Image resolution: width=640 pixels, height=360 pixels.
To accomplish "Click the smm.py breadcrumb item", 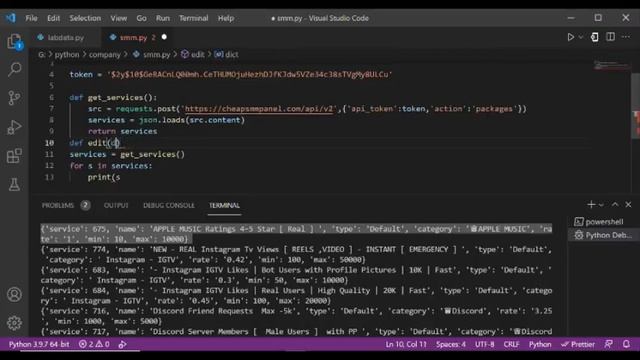I will (x=151, y=55).
